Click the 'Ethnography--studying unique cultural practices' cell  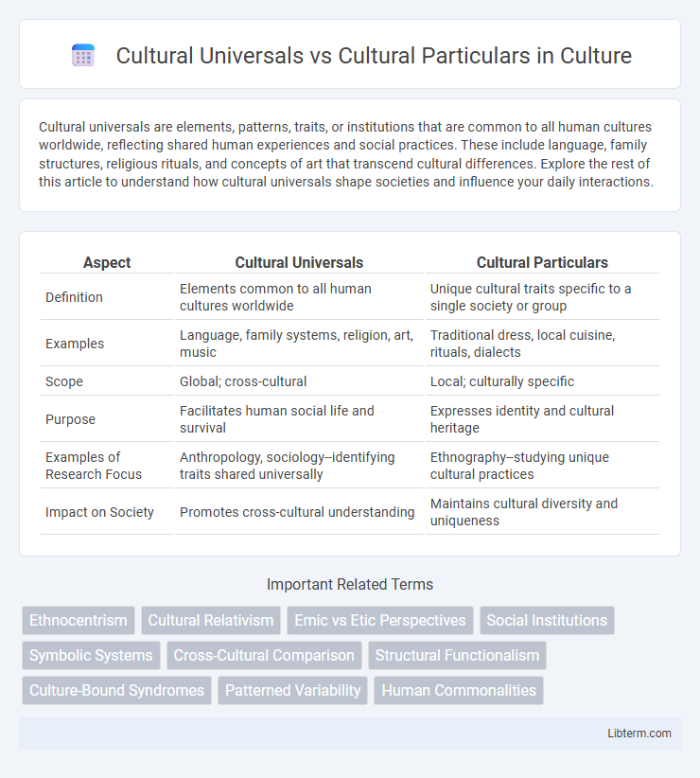coord(542,466)
